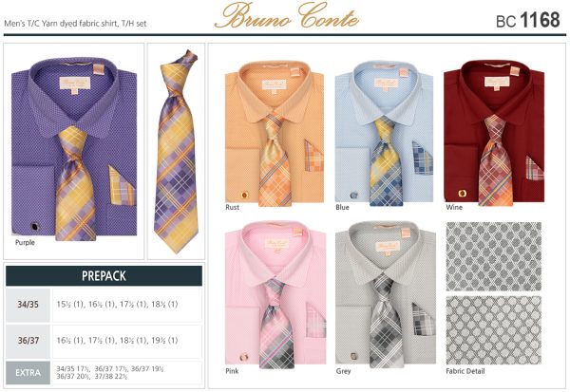570x392 pixels.
Task: Select the Purple shirt image
Action: [74, 149]
